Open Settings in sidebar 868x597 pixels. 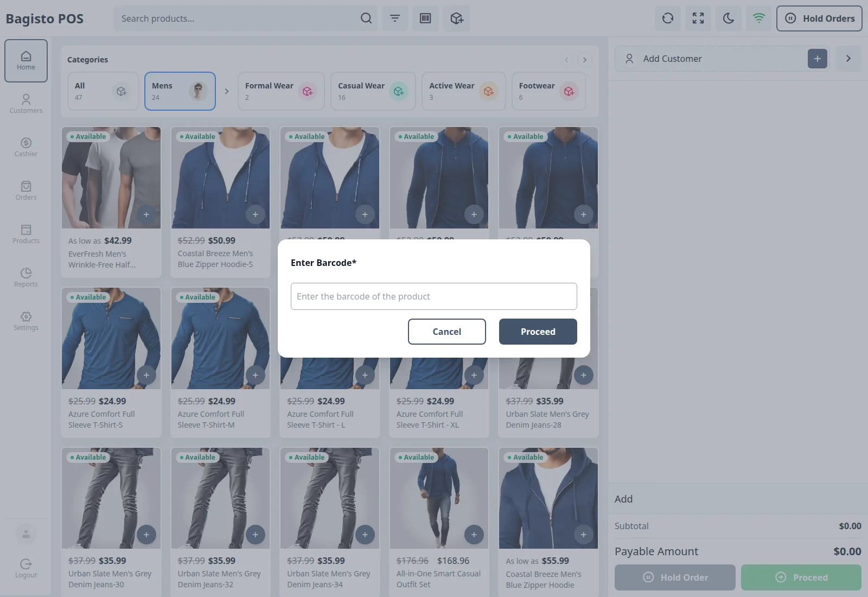[x=26, y=321]
